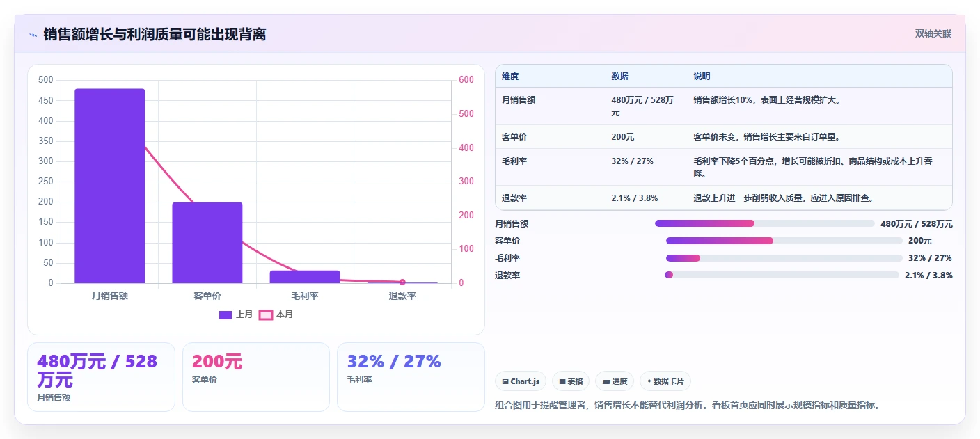Viewport: 980px width, 439px height.
Task: Open the 200元 客单价 data card
Action: (256, 377)
